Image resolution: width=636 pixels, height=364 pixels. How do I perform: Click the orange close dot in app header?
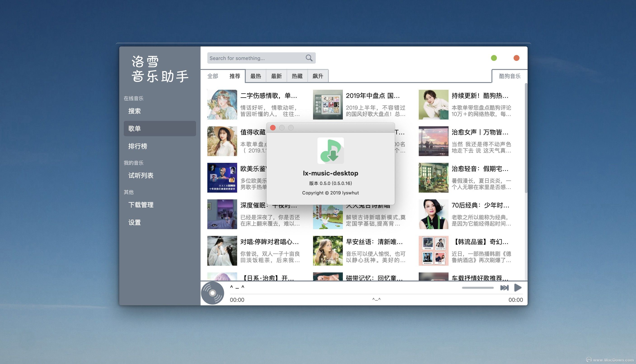(516, 58)
